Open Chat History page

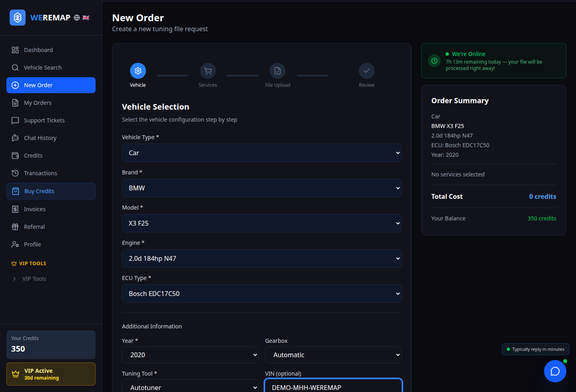[51, 138]
